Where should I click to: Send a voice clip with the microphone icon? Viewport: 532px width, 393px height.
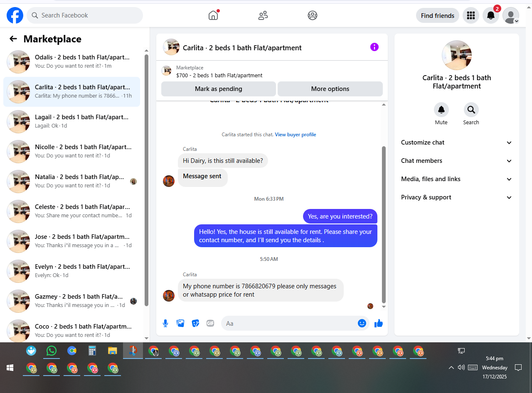(x=165, y=323)
